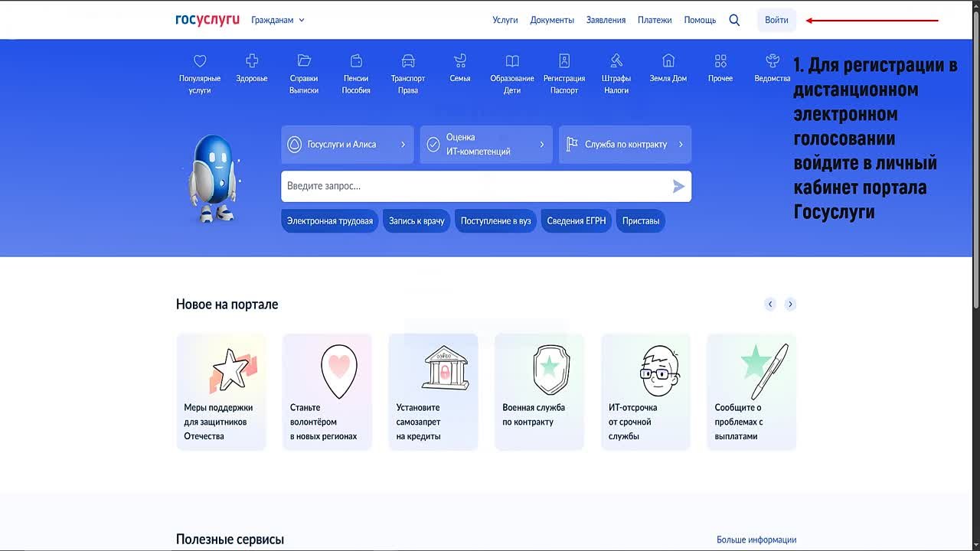Select the Поступление в вуз chip
980x551 pixels.
click(x=495, y=220)
